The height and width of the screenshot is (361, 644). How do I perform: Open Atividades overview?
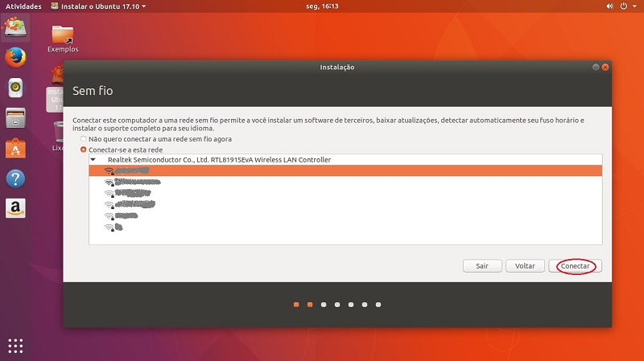click(x=23, y=6)
